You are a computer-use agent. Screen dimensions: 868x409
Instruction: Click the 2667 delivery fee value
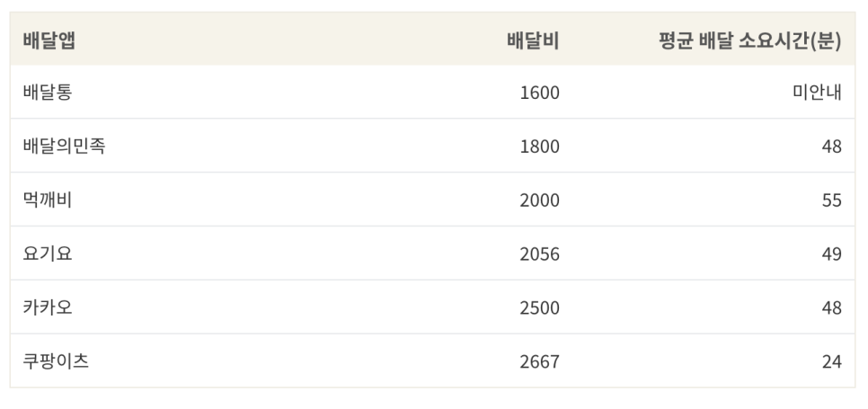point(540,361)
